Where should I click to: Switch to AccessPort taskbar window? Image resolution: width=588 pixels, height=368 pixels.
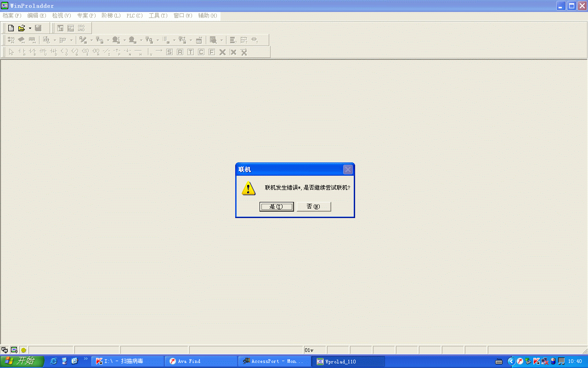pos(274,361)
